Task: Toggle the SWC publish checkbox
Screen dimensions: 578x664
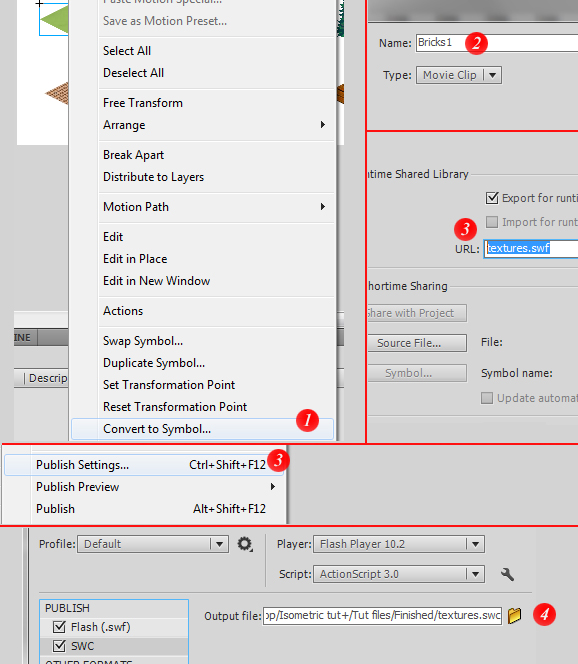Action: point(59,646)
